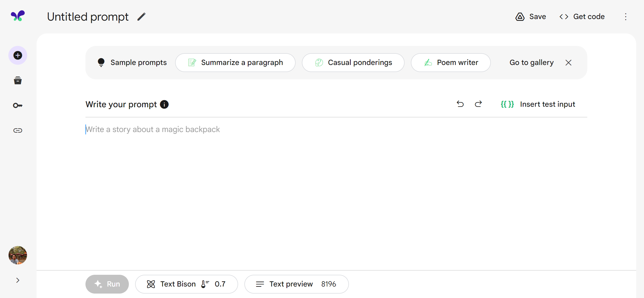Pick the Poem writer sample prompt

click(x=451, y=63)
